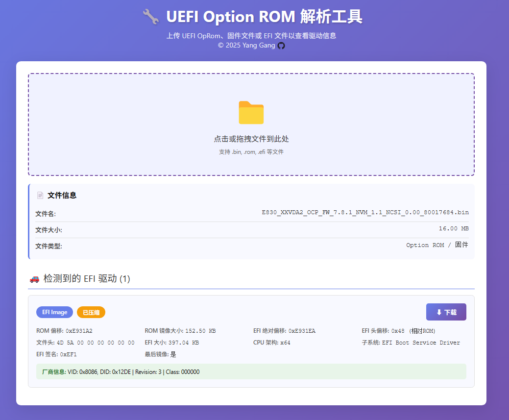Click the blue EFI Image badge
This screenshot has width=509, height=420.
click(54, 312)
